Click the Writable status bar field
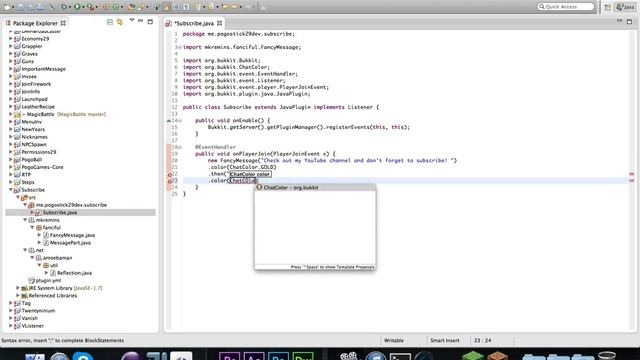This screenshot has height=360, width=640. [x=394, y=340]
